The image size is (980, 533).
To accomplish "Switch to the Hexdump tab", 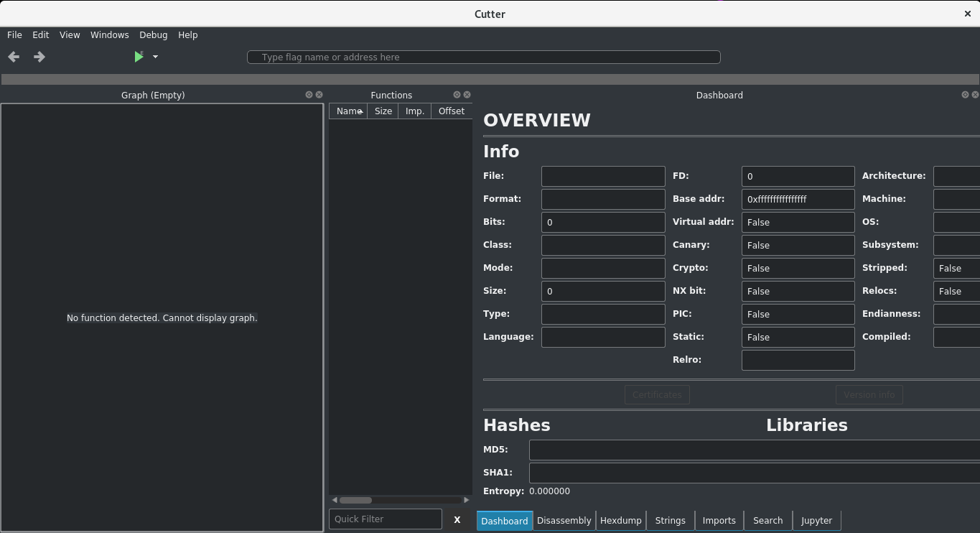I will click(x=621, y=521).
